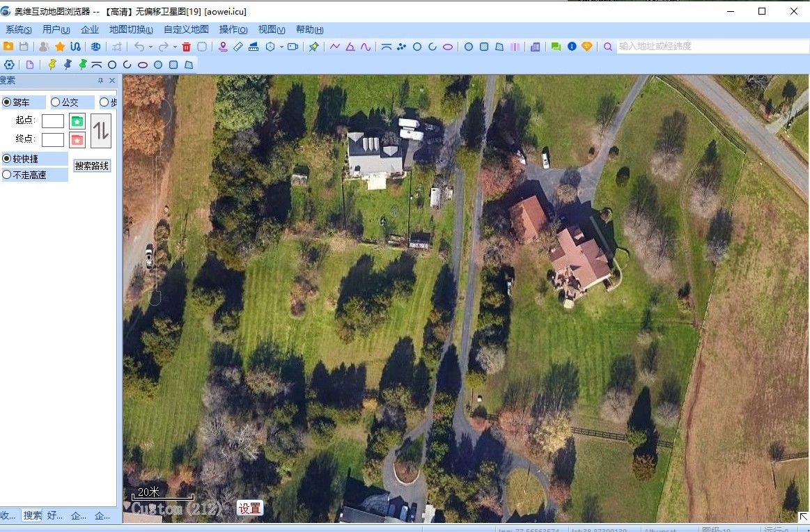
Task: Click the 搜索路线 button
Action: [93, 166]
